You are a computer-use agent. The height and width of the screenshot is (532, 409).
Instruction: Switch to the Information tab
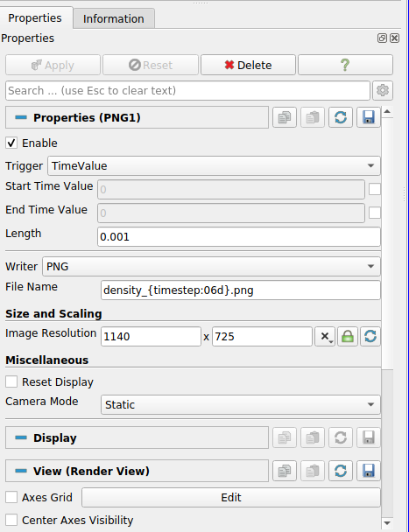click(x=114, y=18)
